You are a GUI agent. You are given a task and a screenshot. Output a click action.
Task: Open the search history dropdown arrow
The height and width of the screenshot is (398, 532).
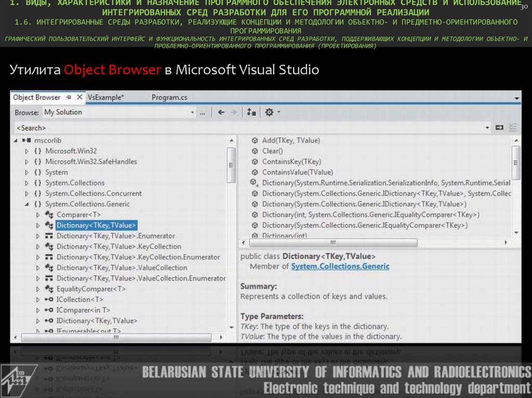487,127
